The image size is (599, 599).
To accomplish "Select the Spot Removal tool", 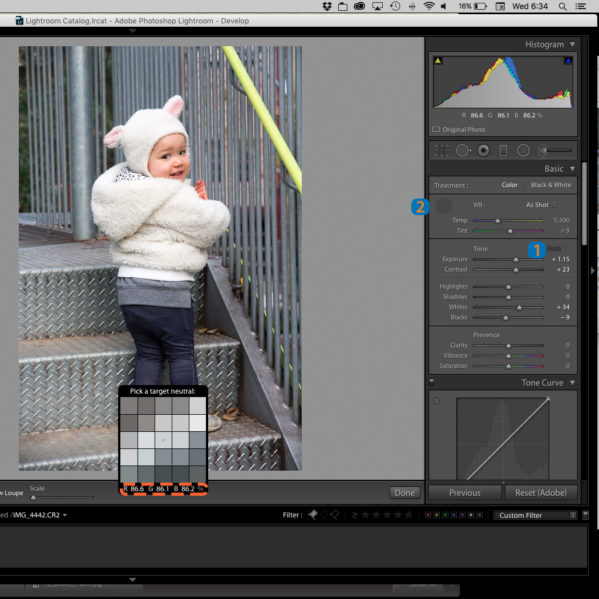I will click(463, 151).
